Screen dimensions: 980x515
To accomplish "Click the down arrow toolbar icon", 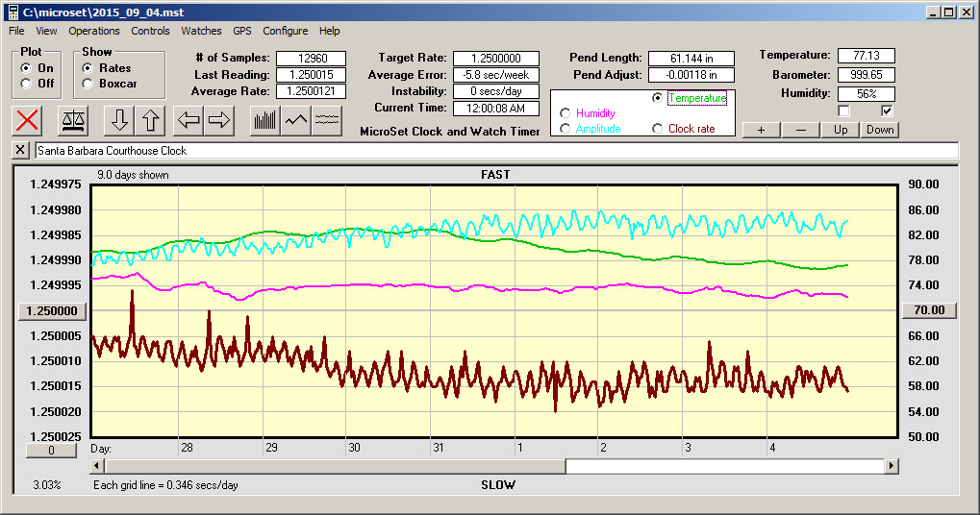I will 119,120.
